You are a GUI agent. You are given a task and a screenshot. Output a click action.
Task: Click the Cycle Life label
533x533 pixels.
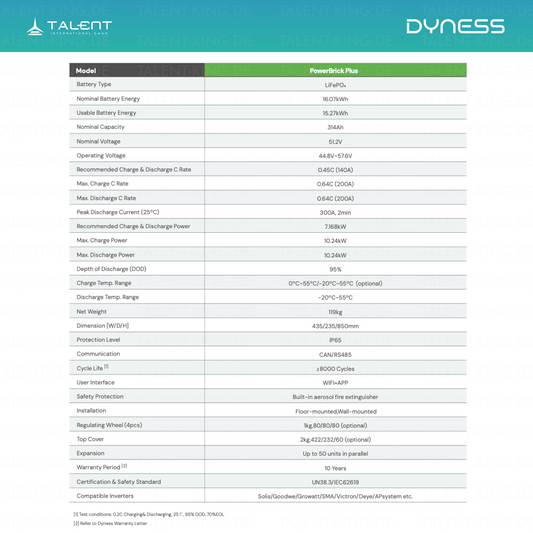tap(92, 368)
